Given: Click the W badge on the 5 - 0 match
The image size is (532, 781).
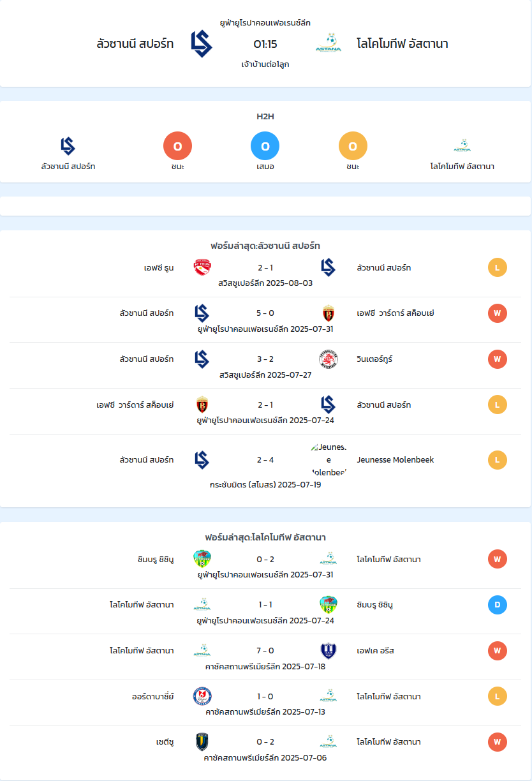Looking at the screenshot, I should [498, 313].
